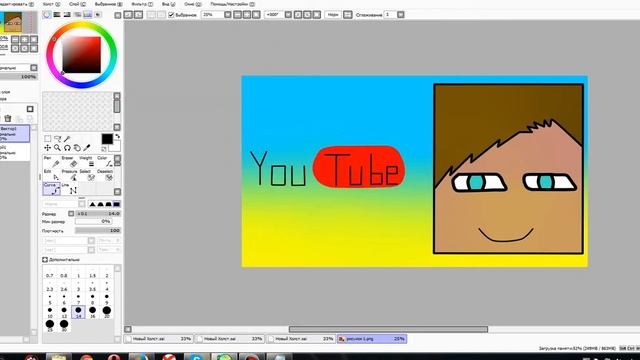Toggle the swatches panel
Viewport: 640px width, 360px height.
(88, 15)
